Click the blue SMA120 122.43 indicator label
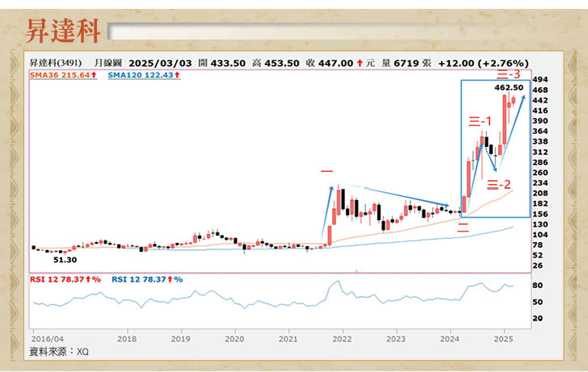Image resolution: width=588 pixels, height=372 pixels. [142, 74]
